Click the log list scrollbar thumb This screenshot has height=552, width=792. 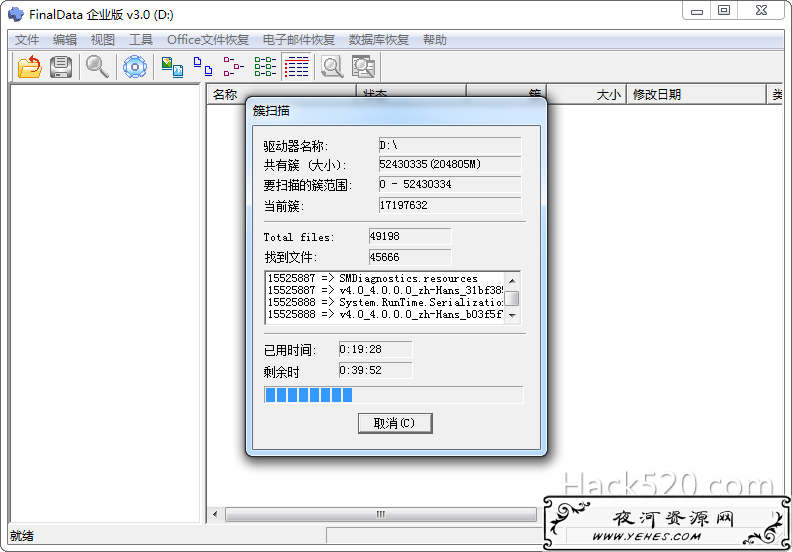click(512, 298)
